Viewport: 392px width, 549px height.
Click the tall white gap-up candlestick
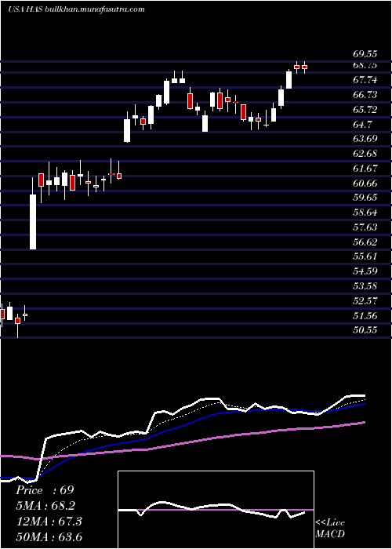pos(33,222)
